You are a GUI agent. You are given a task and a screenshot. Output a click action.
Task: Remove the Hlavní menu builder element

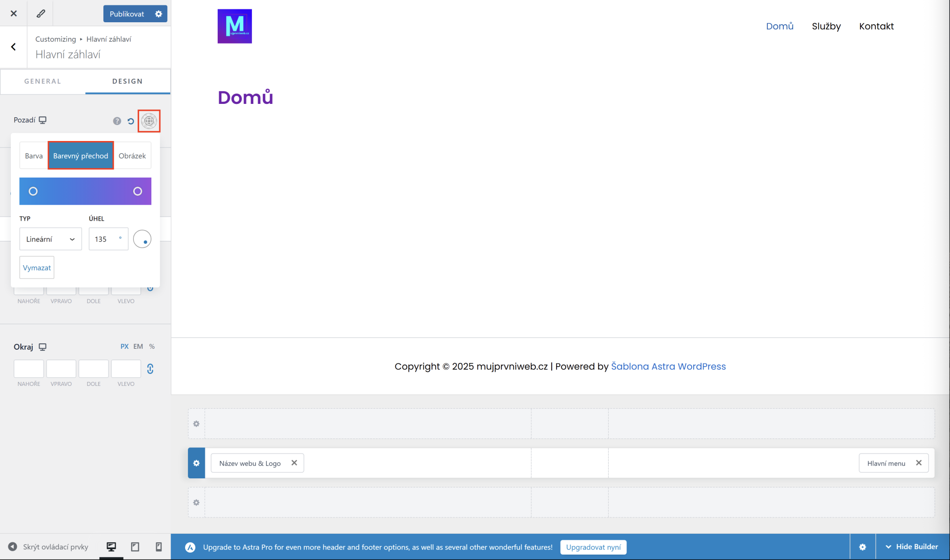point(919,463)
